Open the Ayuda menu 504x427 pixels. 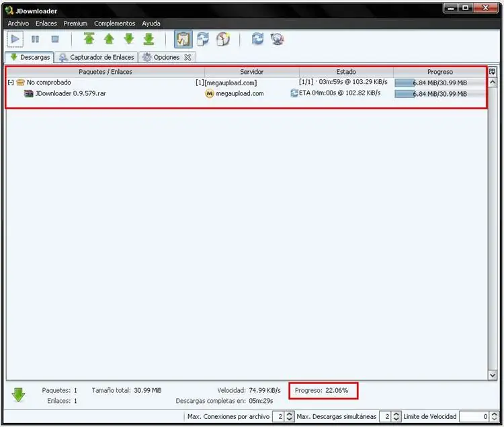151,23
